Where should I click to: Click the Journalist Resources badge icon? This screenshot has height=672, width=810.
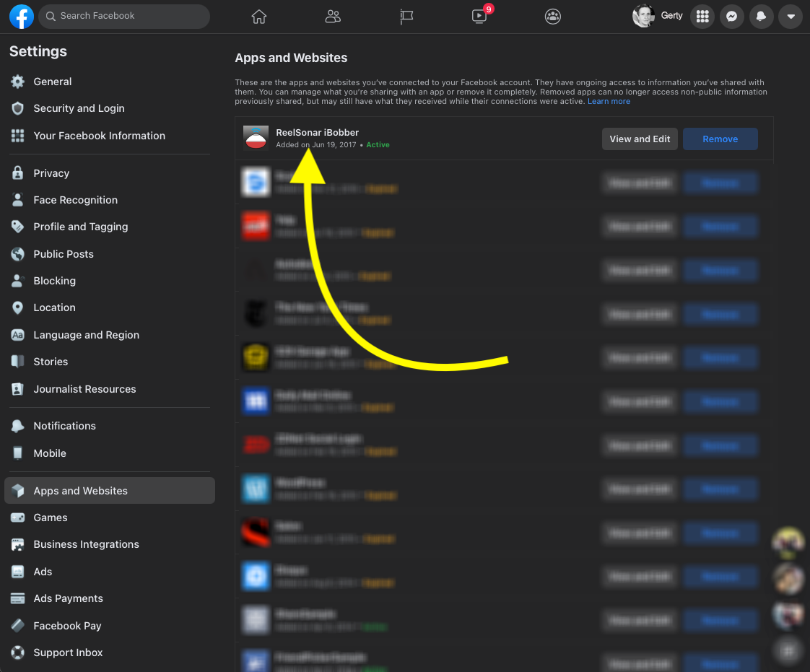pyautogui.click(x=17, y=389)
